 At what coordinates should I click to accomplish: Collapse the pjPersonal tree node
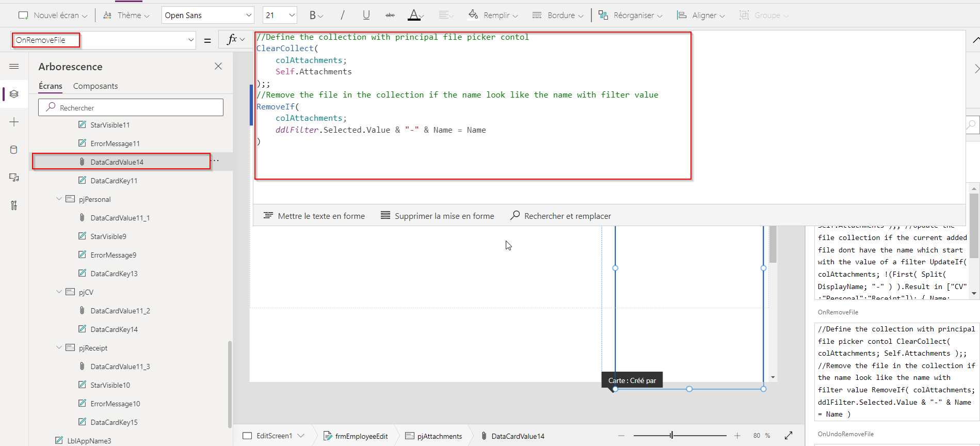tap(59, 199)
